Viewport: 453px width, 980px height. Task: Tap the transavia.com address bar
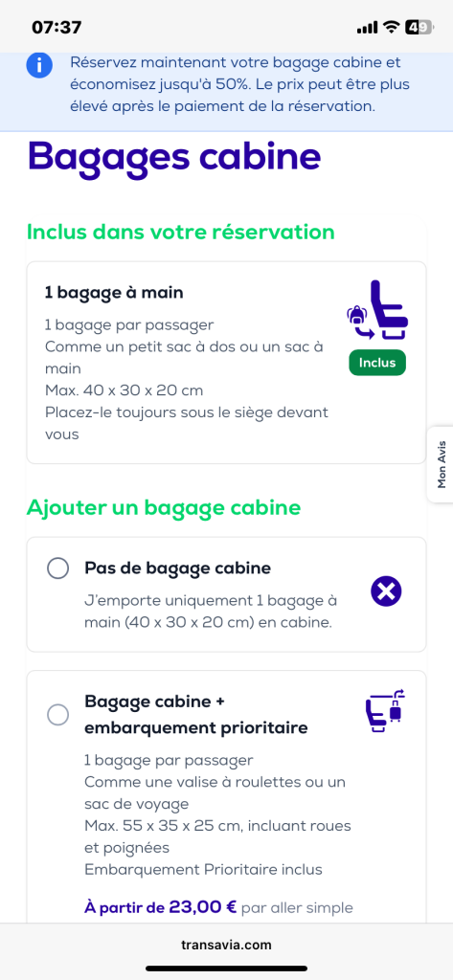[226, 945]
